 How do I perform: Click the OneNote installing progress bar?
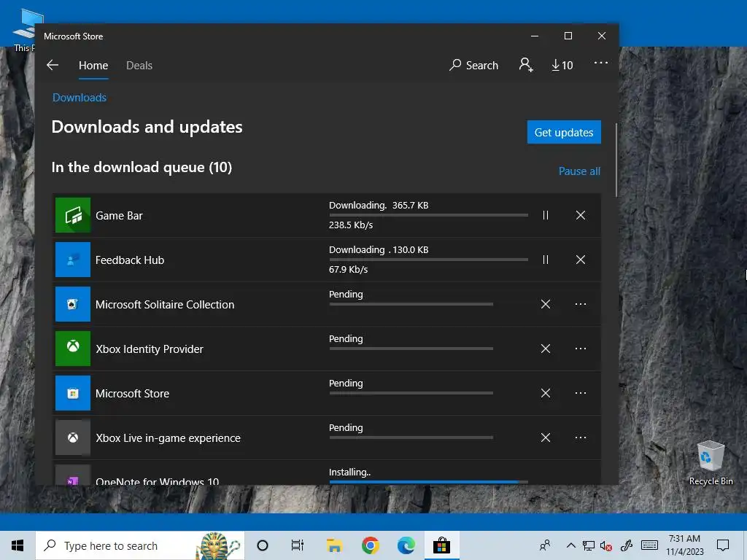428,482
